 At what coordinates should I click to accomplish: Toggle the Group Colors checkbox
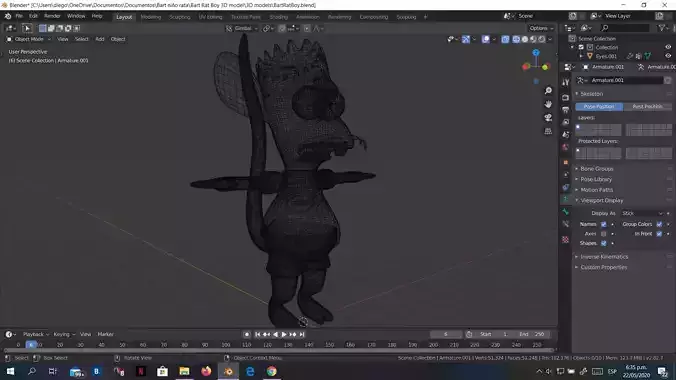click(659, 224)
